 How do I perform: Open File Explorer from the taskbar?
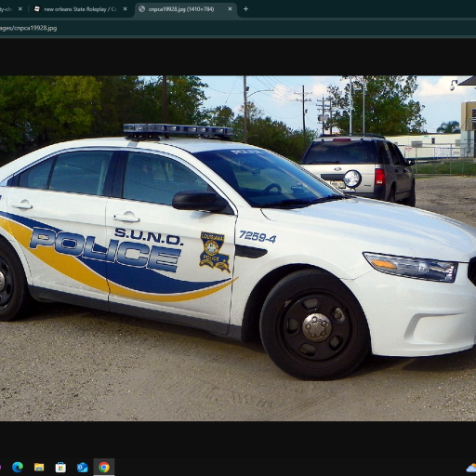click(39, 467)
